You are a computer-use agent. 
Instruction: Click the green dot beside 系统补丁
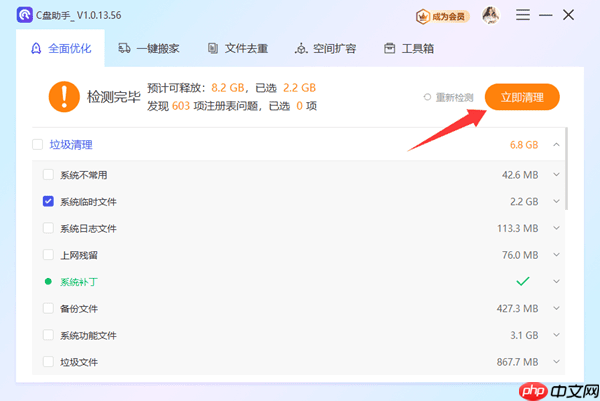tap(48, 282)
